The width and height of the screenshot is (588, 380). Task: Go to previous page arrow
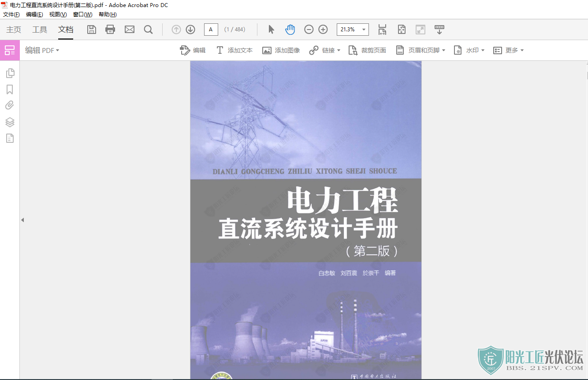(176, 30)
